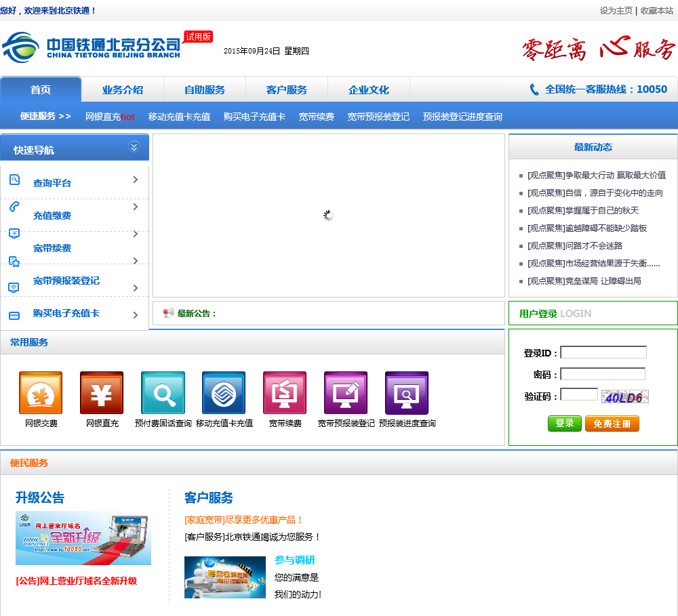
Task: Open the 查询平台 sidebar item
Action: 52,183
